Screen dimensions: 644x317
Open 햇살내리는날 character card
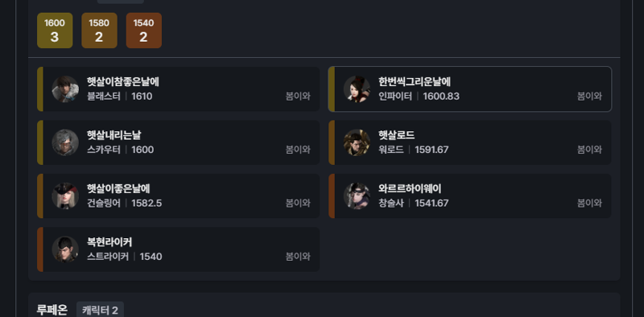(x=178, y=142)
